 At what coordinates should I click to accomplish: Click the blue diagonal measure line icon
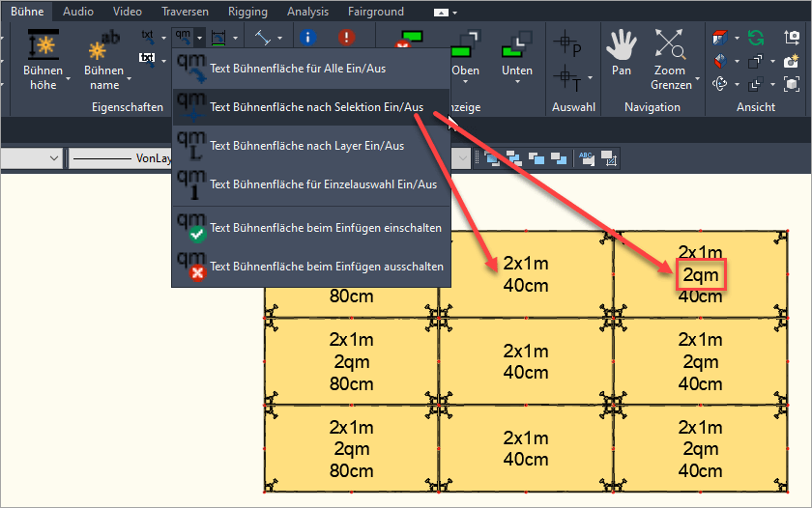coord(263,38)
